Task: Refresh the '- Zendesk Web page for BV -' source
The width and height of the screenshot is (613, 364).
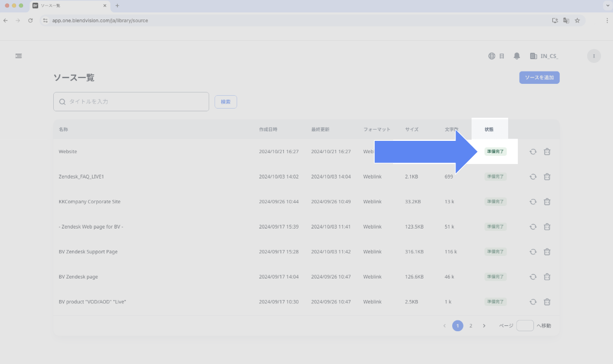Action: click(x=533, y=227)
